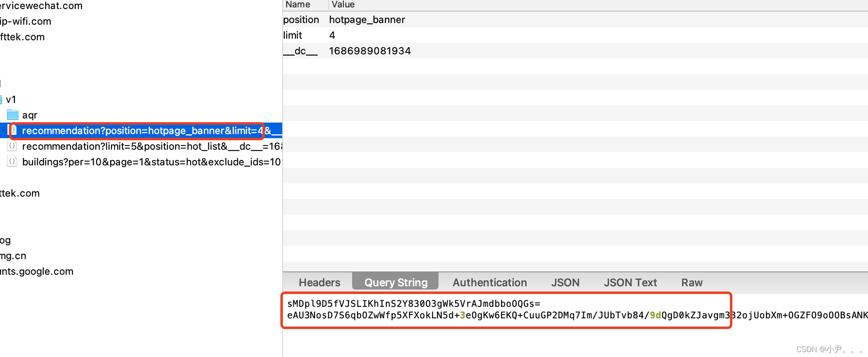Select the __dc__ parameter name
Screen dimensions: 868x357
(300, 51)
